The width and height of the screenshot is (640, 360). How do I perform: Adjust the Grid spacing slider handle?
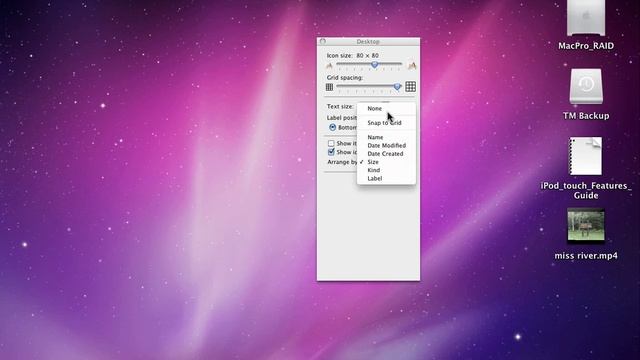(397, 86)
